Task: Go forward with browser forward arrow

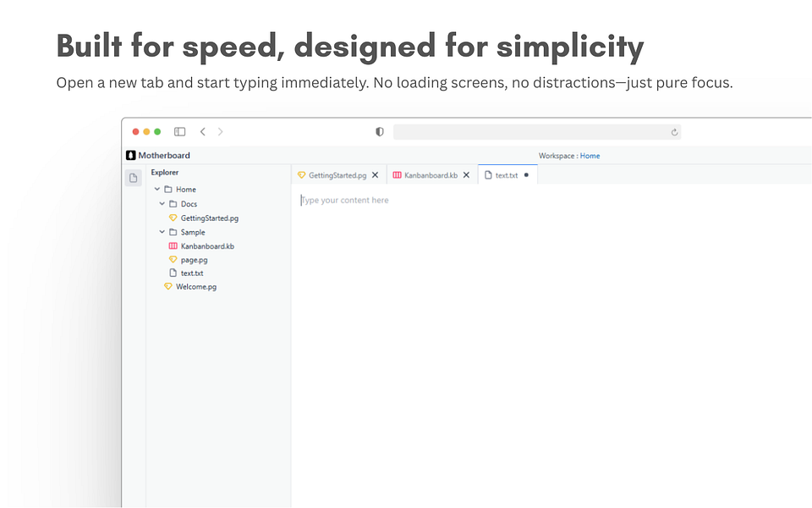Action: [x=221, y=132]
